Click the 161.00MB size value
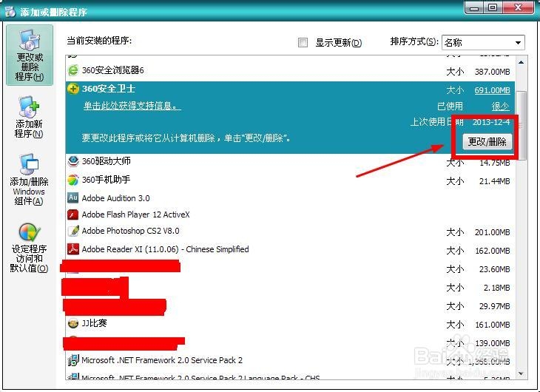This screenshot has height=392, width=540. pyautogui.click(x=492, y=325)
